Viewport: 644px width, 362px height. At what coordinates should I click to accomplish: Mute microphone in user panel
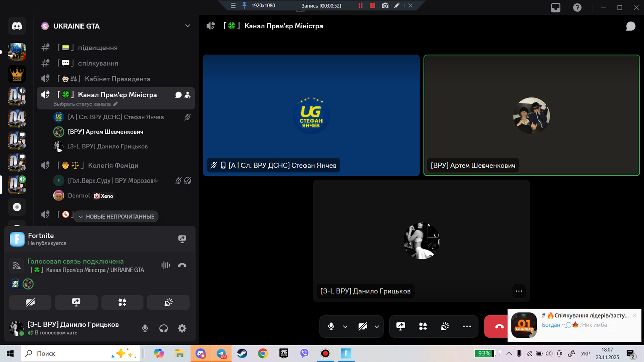(x=145, y=328)
